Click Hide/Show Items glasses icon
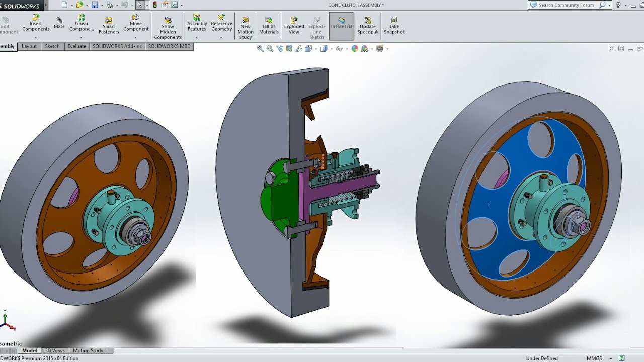This screenshot has height=362, width=644. (x=339, y=49)
